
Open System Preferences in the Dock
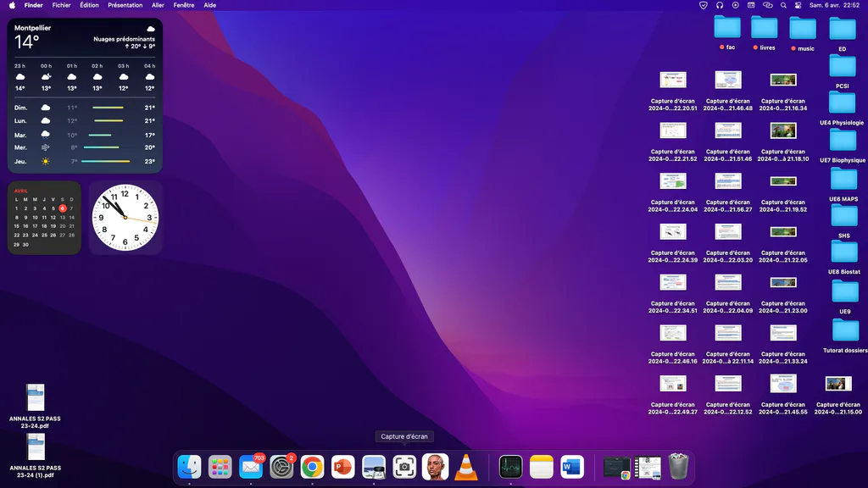pyautogui.click(x=281, y=467)
